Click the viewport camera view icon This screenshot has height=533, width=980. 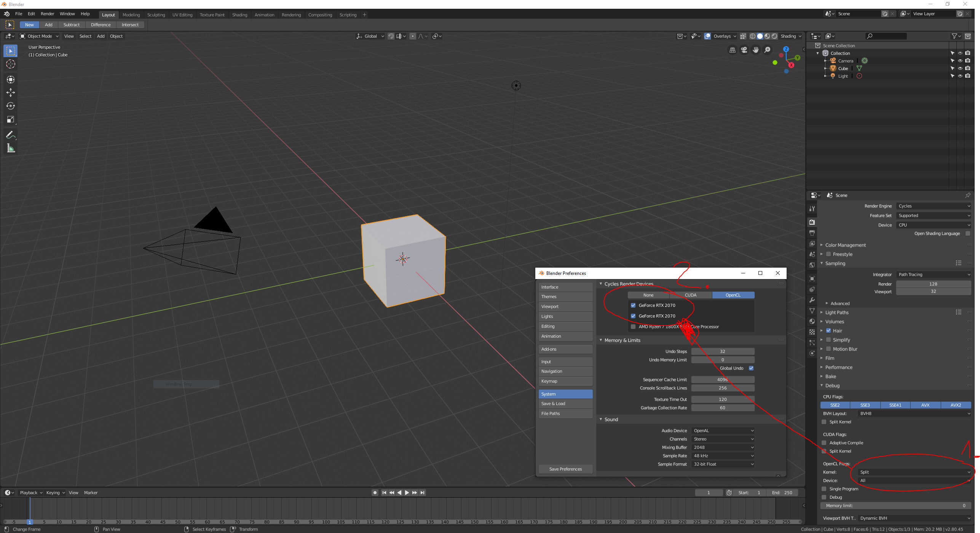coord(744,50)
